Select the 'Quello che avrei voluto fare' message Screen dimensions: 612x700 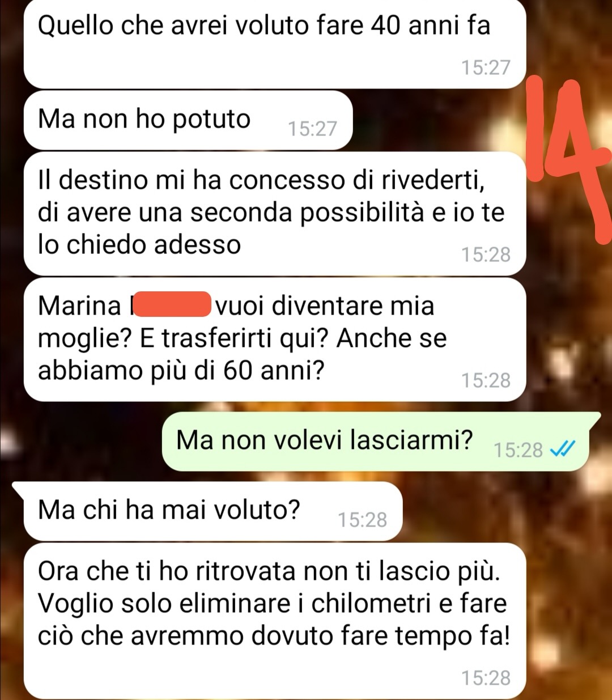point(275,44)
